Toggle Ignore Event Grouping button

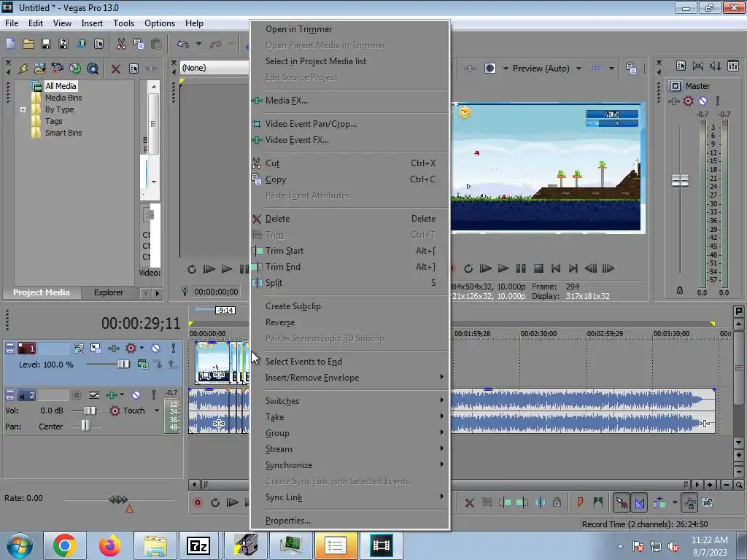[708, 502]
